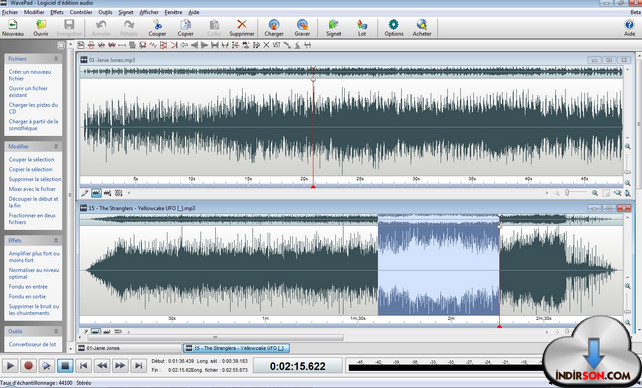Click the solid right triangle toolbar icon
Screen dimensions: 642x388
204,45
